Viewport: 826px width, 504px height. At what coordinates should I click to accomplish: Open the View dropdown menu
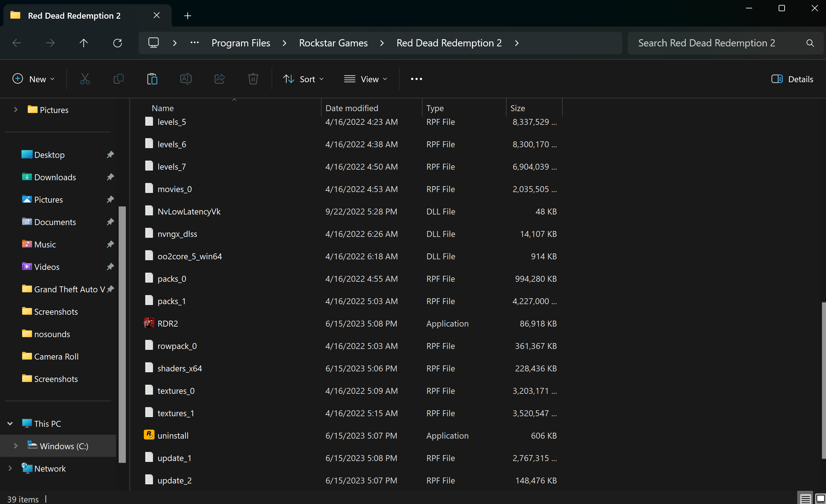coord(365,79)
